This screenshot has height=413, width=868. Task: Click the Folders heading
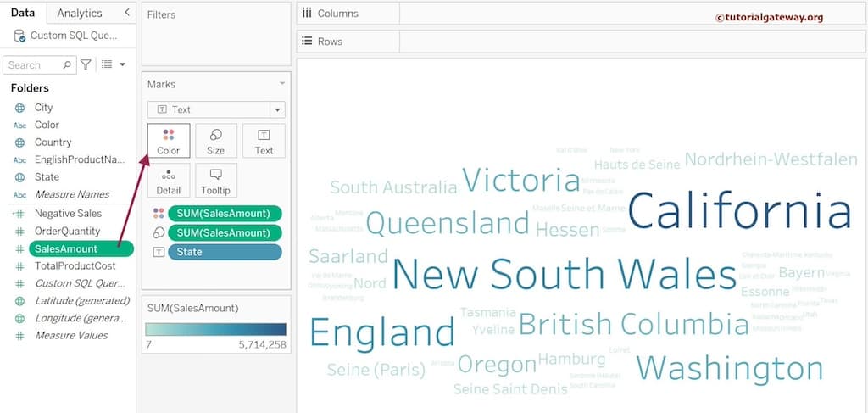(30, 88)
